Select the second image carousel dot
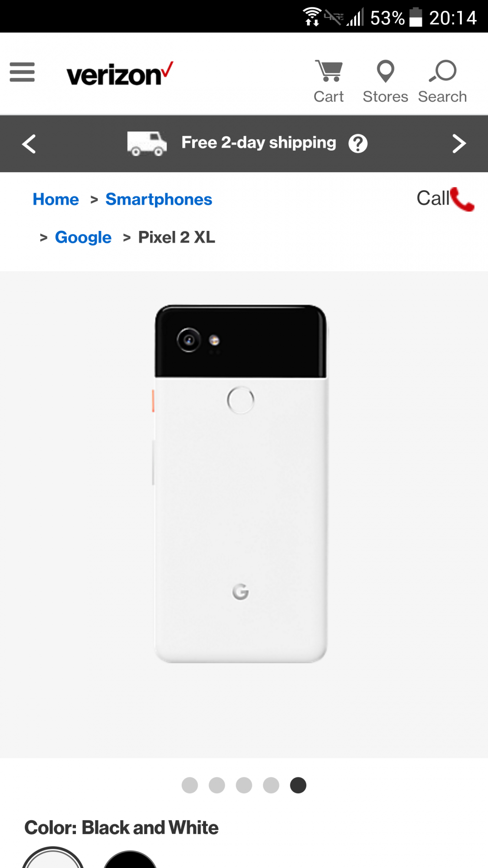The width and height of the screenshot is (488, 868). (x=217, y=785)
